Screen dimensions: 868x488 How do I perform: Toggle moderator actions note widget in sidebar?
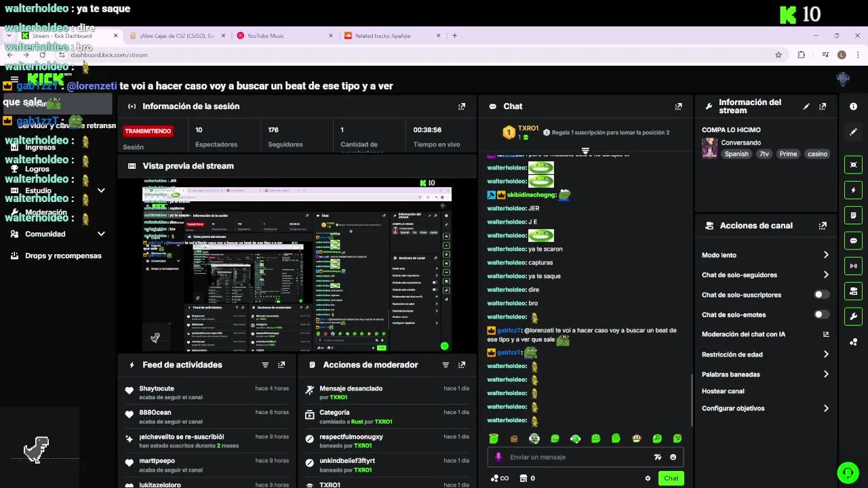coord(853,216)
